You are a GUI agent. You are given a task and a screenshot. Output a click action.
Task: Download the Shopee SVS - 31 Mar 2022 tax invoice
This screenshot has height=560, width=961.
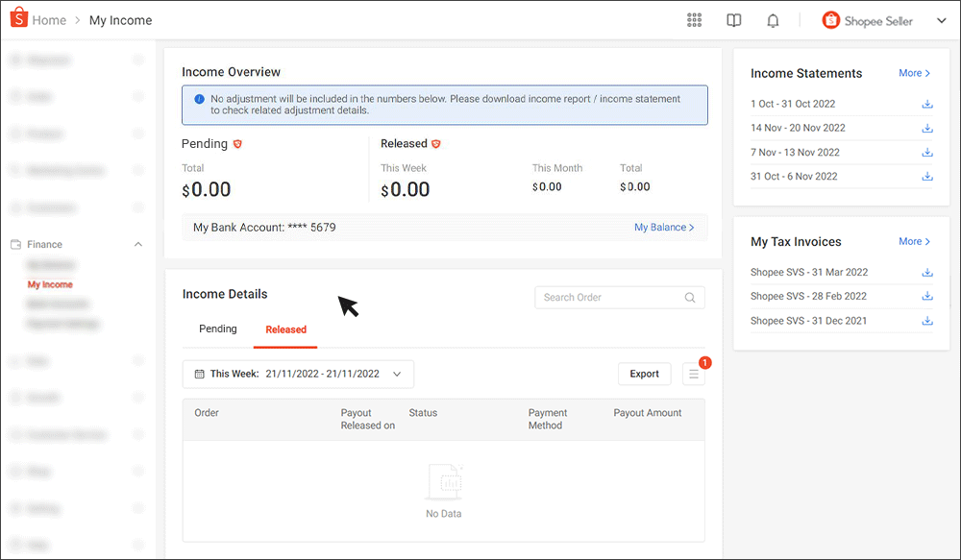[x=927, y=272]
